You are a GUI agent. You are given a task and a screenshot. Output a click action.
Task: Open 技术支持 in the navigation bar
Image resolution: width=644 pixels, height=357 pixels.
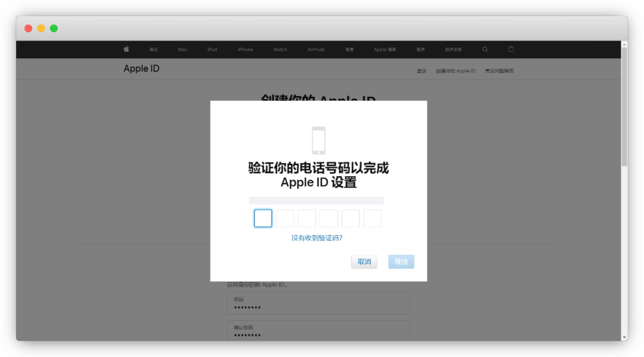click(453, 50)
